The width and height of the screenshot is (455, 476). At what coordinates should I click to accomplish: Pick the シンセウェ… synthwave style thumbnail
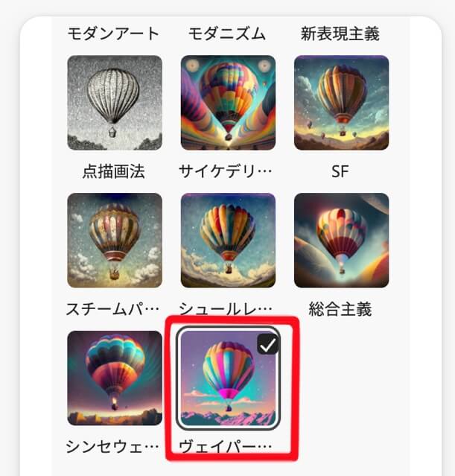pos(115,378)
